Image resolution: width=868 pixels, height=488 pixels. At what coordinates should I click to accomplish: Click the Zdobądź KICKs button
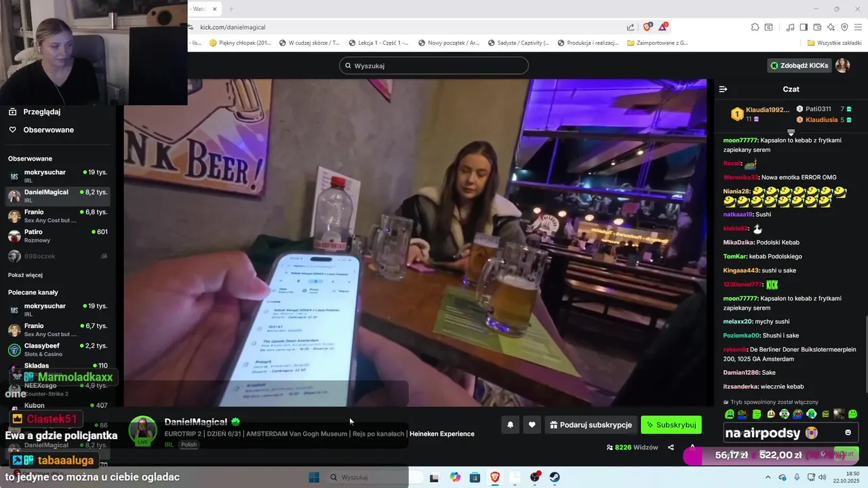pos(799,65)
